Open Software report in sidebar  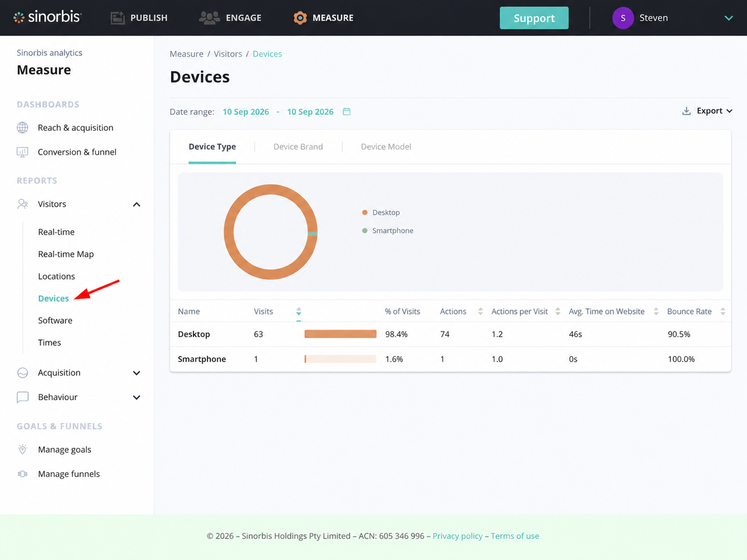click(55, 321)
